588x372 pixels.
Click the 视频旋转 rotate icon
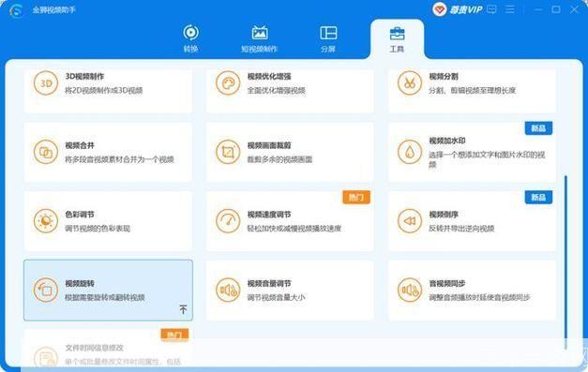tap(46, 290)
